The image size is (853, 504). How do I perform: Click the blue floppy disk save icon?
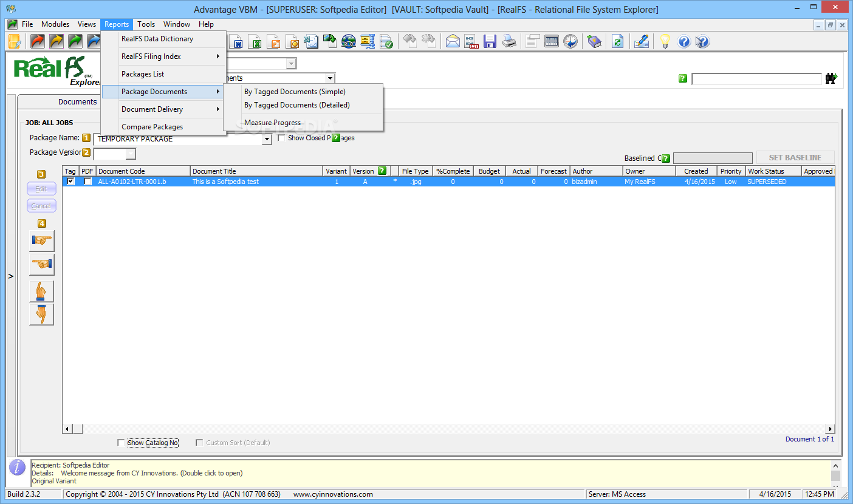(x=490, y=41)
